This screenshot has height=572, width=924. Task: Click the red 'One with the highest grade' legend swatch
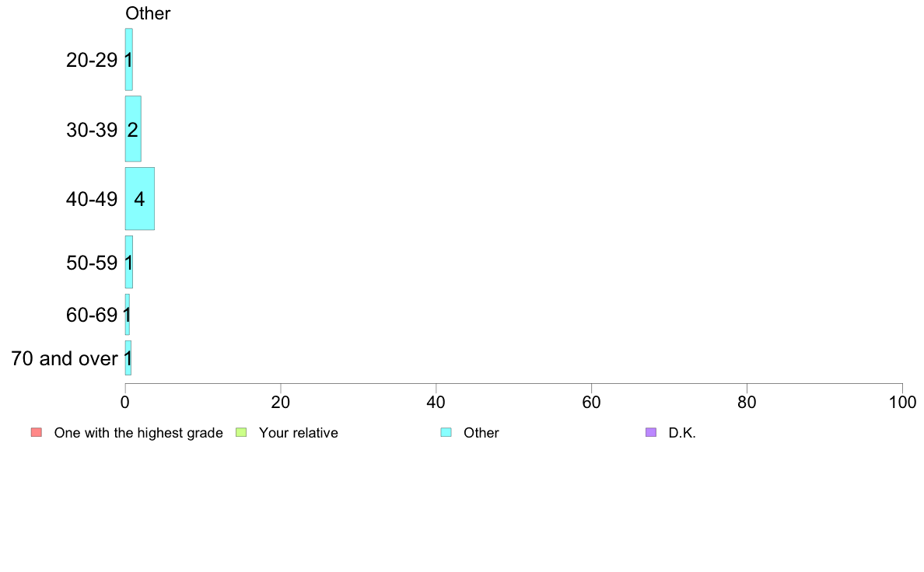click(x=37, y=432)
